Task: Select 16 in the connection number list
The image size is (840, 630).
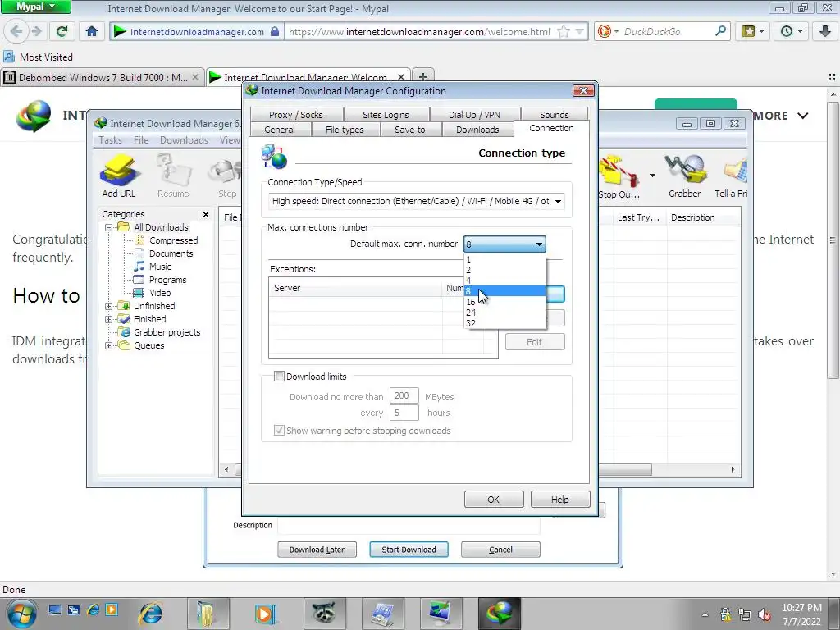Action: [x=504, y=302]
